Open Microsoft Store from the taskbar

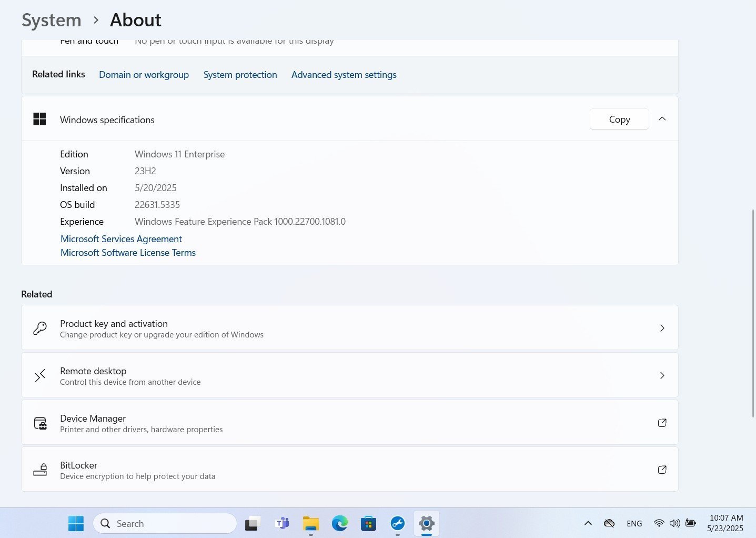click(368, 523)
